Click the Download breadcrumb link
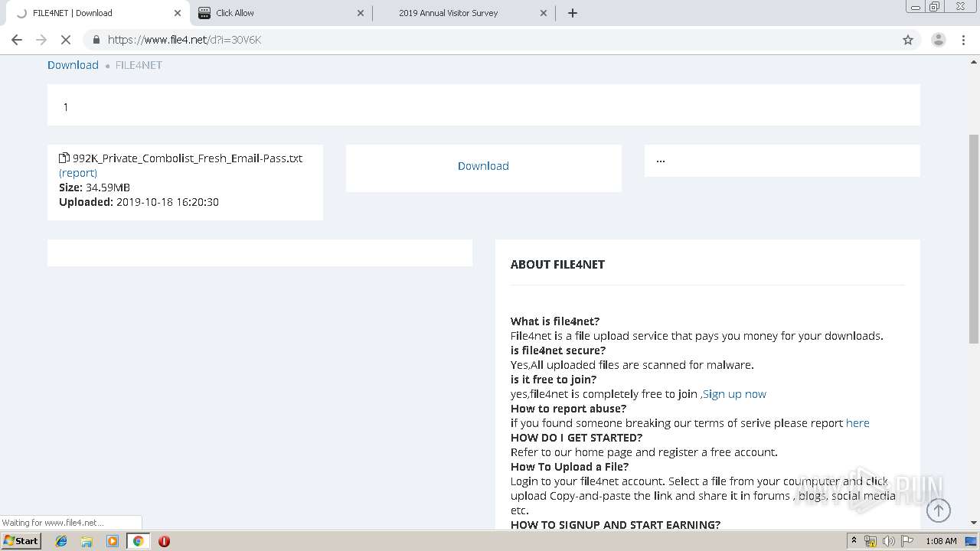The height and width of the screenshot is (551, 980). (73, 65)
